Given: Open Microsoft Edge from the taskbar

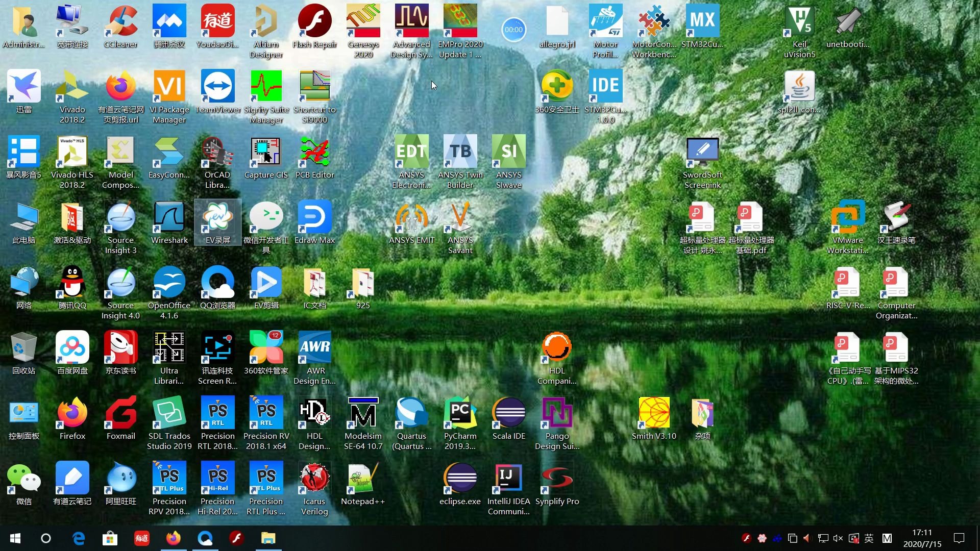Looking at the screenshot, I should [x=78, y=538].
